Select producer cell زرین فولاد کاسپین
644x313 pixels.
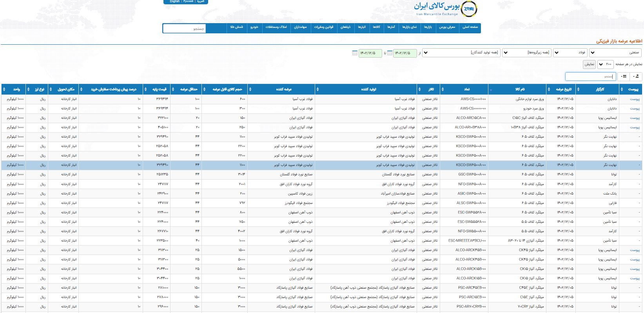281,193
